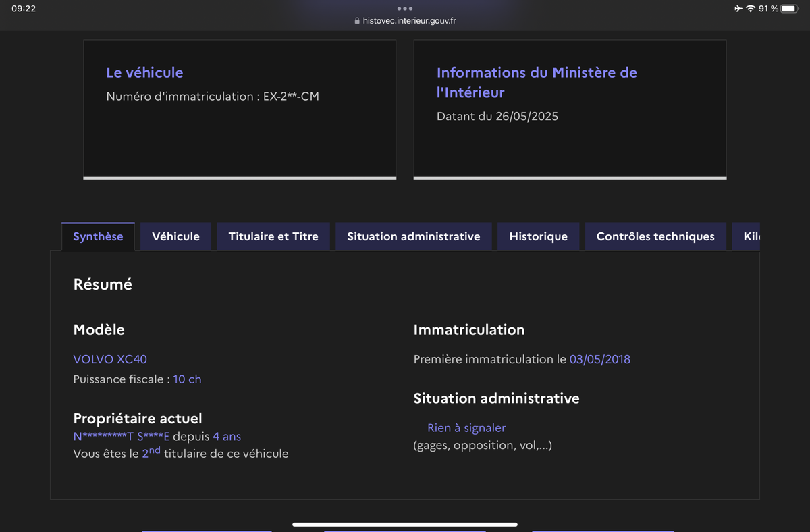Tap the Le véhicule card
810x532 pixels.
(240, 108)
